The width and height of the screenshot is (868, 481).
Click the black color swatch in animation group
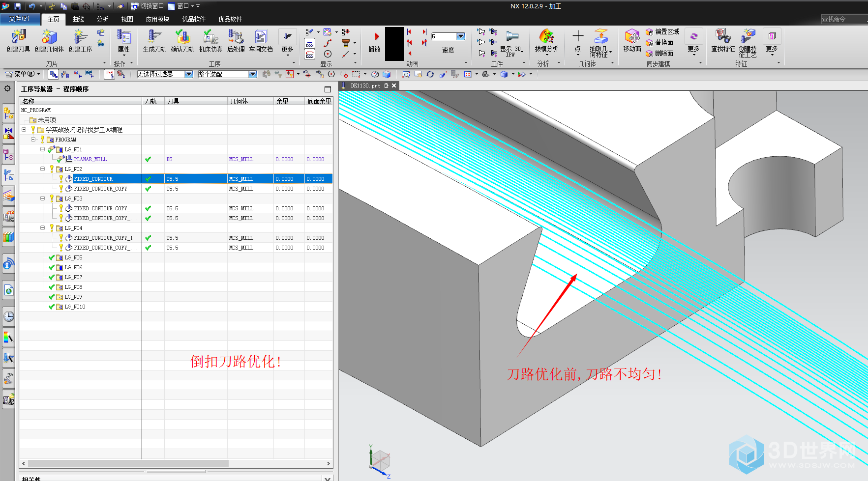pos(394,44)
